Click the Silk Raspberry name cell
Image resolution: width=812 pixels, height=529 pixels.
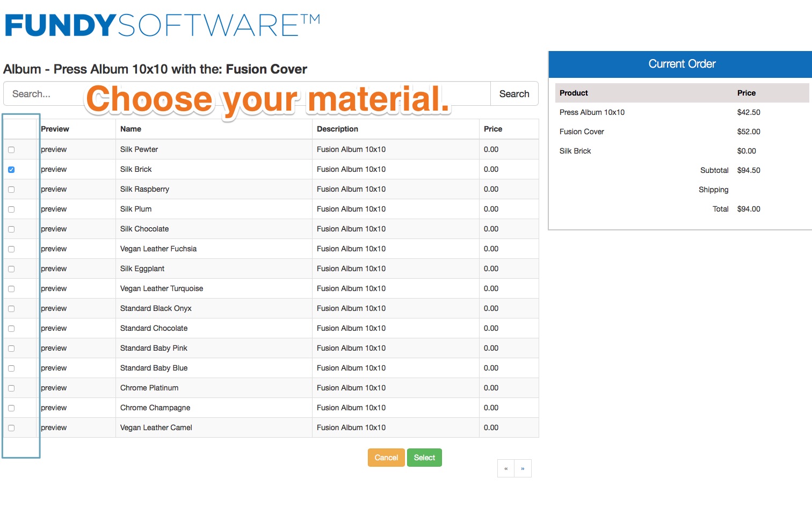tap(214, 189)
